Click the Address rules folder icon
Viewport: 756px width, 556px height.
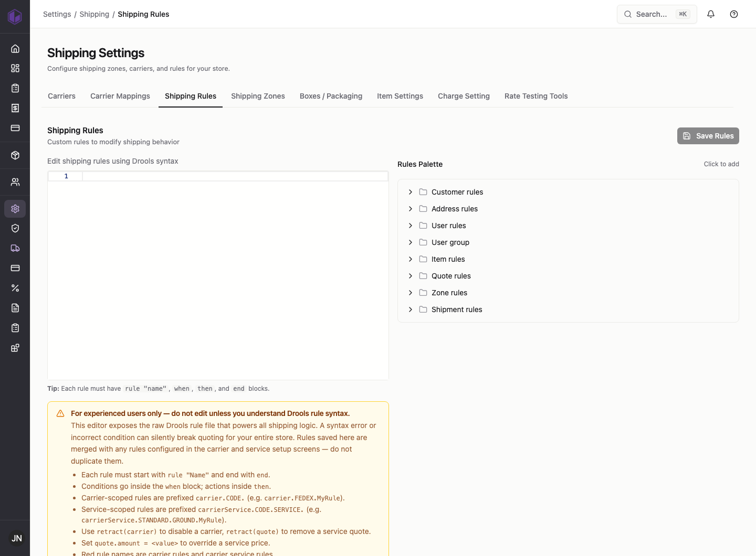point(423,209)
